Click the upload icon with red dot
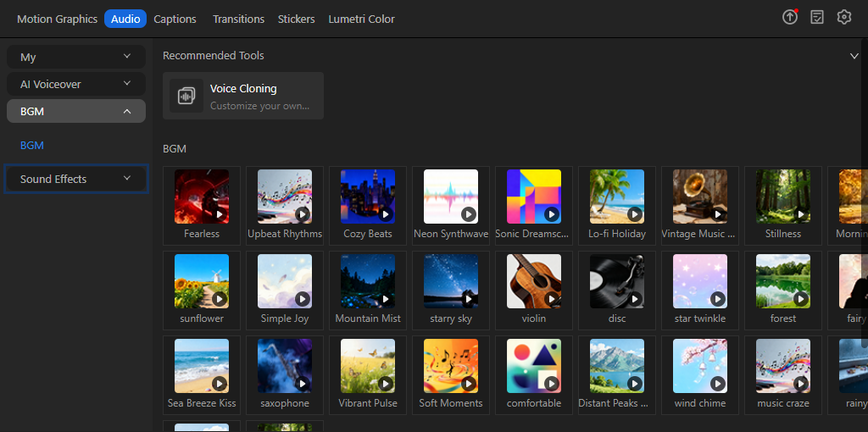Screen dimensions: 868x432 [790, 17]
